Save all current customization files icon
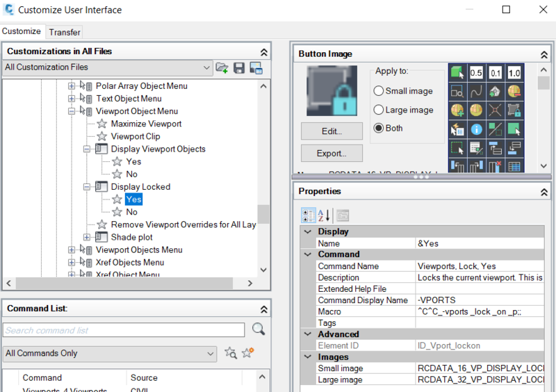The image size is (556, 392). pos(239,67)
